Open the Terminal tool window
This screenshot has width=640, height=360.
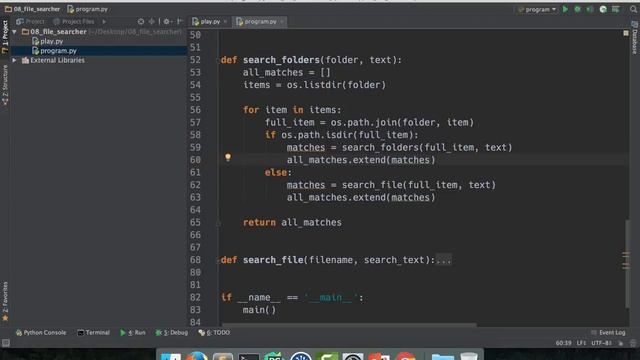pos(93,333)
